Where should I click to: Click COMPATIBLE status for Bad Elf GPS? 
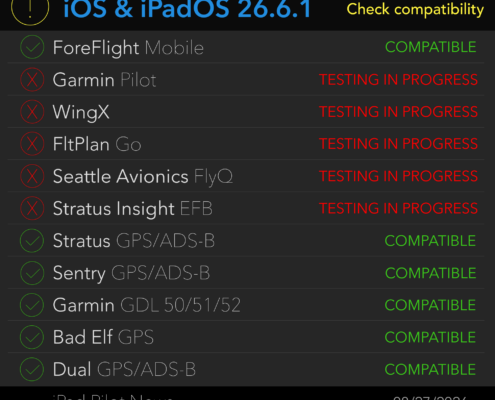(x=430, y=337)
